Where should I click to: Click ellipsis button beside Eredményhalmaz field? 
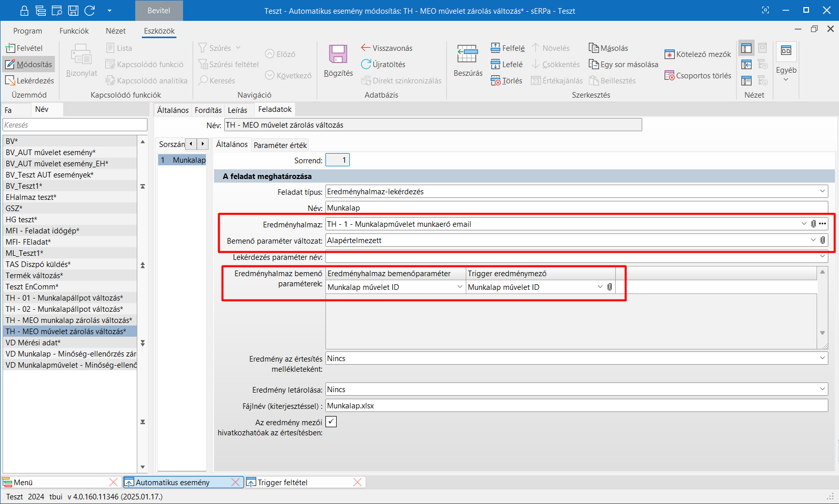tap(822, 224)
